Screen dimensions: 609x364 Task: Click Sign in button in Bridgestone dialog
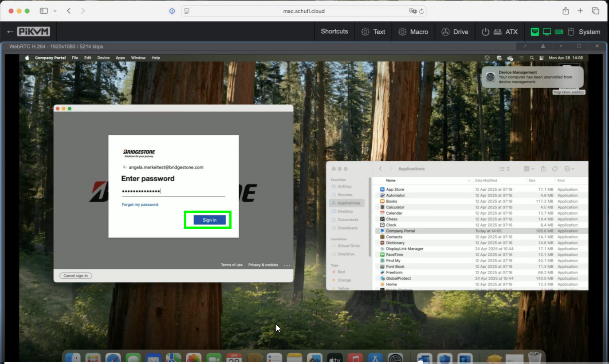(x=210, y=220)
